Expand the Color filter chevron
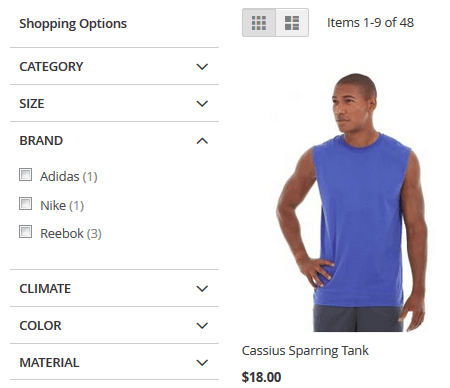The height and width of the screenshot is (388, 450). click(202, 326)
